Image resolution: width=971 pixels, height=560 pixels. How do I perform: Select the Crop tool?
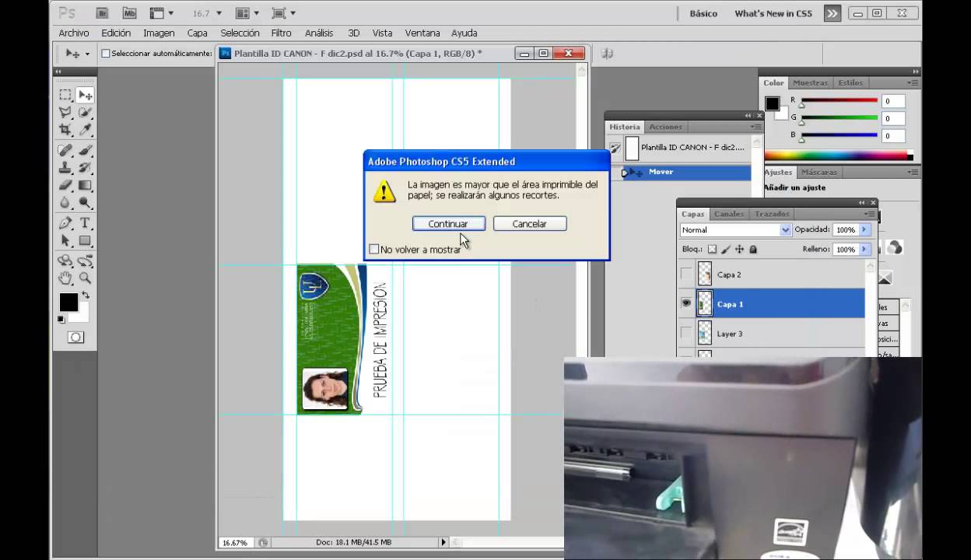[x=65, y=130]
